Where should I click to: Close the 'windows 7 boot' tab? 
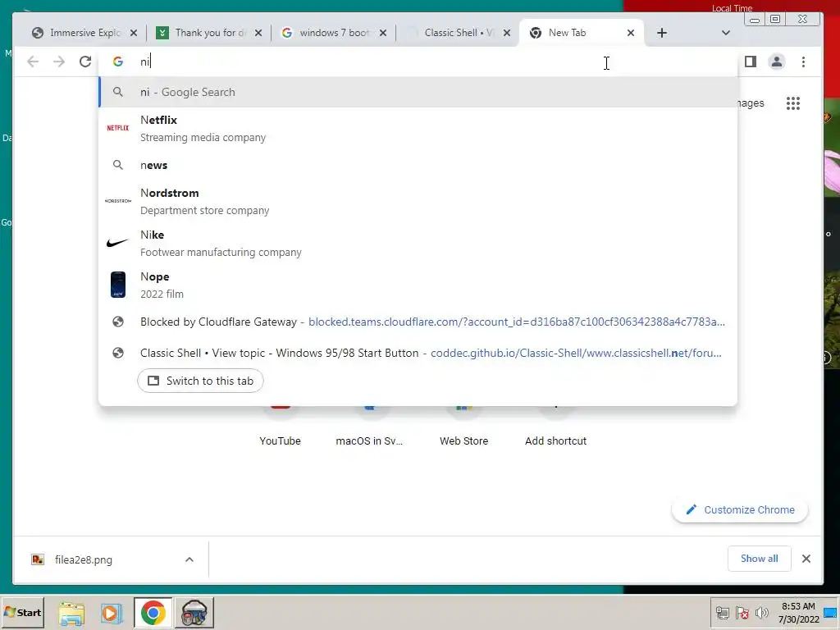click(383, 33)
